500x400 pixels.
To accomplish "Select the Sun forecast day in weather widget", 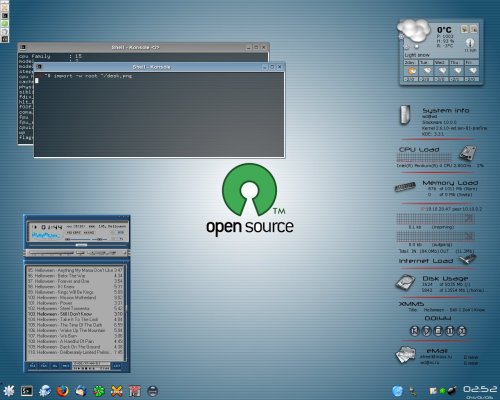I will [x=411, y=71].
